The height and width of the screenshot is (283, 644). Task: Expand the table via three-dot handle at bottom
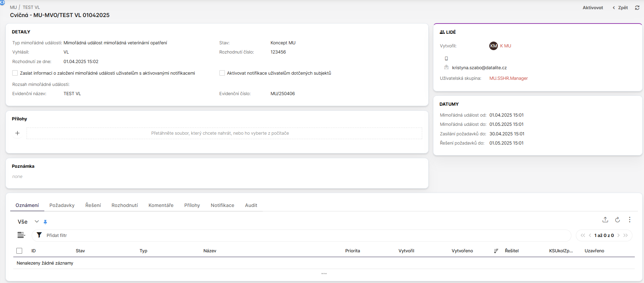pos(324,273)
